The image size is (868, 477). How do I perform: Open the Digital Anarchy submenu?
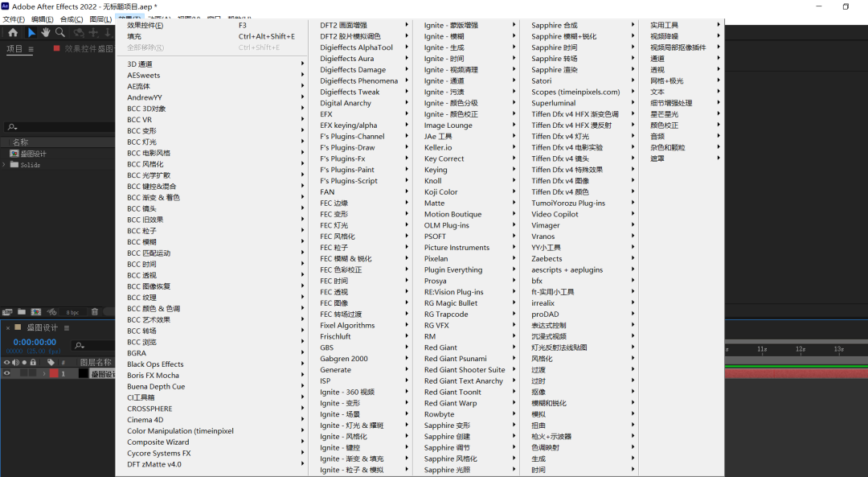pos(360,103)
